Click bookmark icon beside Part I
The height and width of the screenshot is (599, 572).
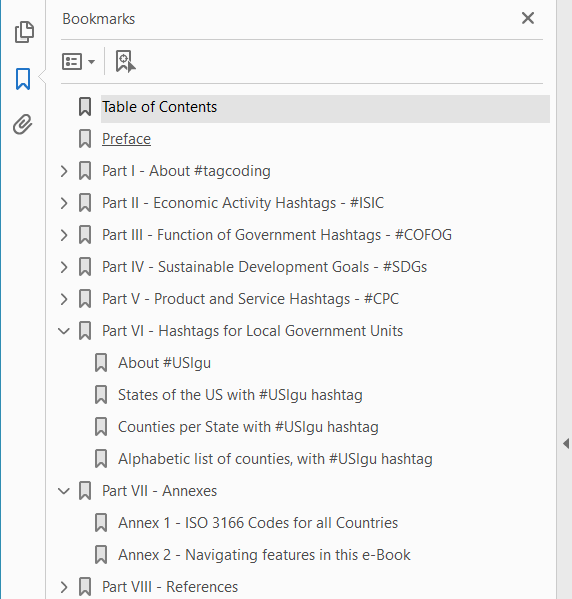coord(85,171)
